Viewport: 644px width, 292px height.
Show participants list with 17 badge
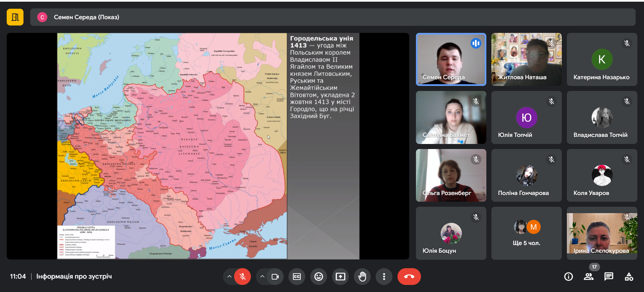pos(589,277)
